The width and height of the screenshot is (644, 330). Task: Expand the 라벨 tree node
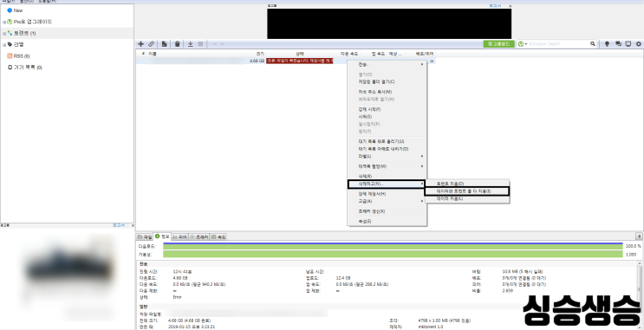click(x=4, y=45)
